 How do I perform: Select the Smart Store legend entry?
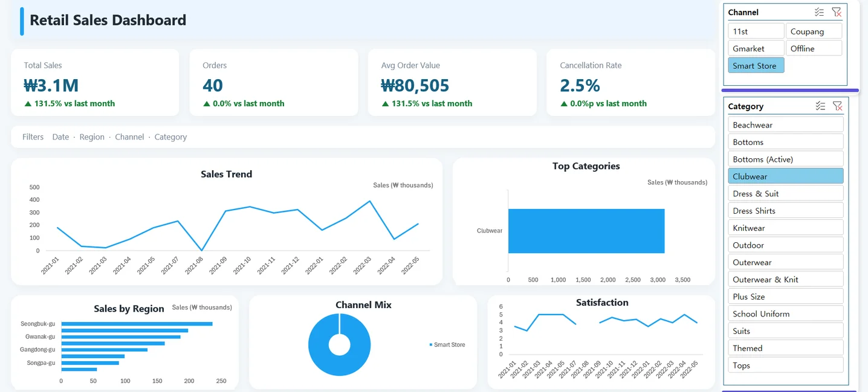click(x=447, y=345)
